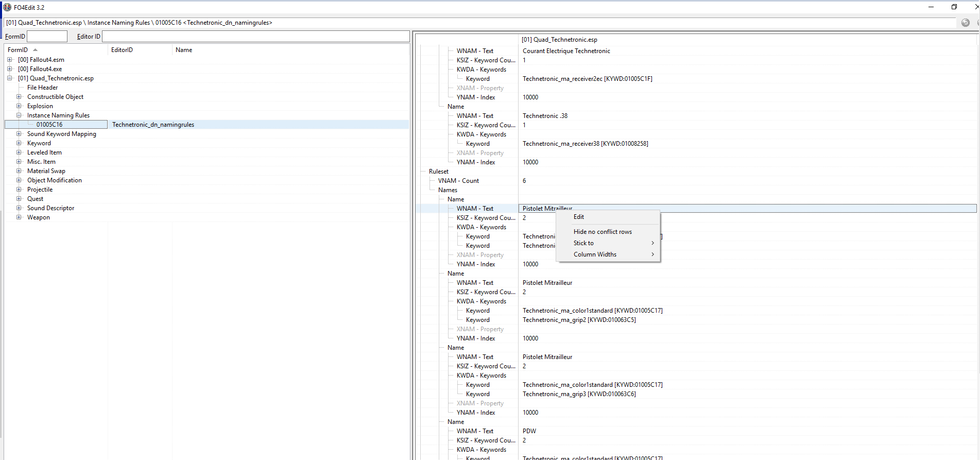Expand the Material Swap group

[19, 171]
